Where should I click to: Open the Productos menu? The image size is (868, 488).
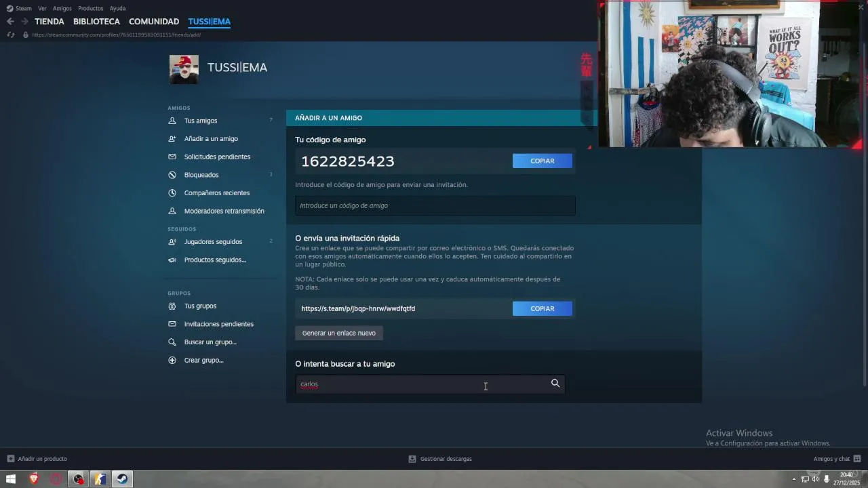tap(91, 8)
